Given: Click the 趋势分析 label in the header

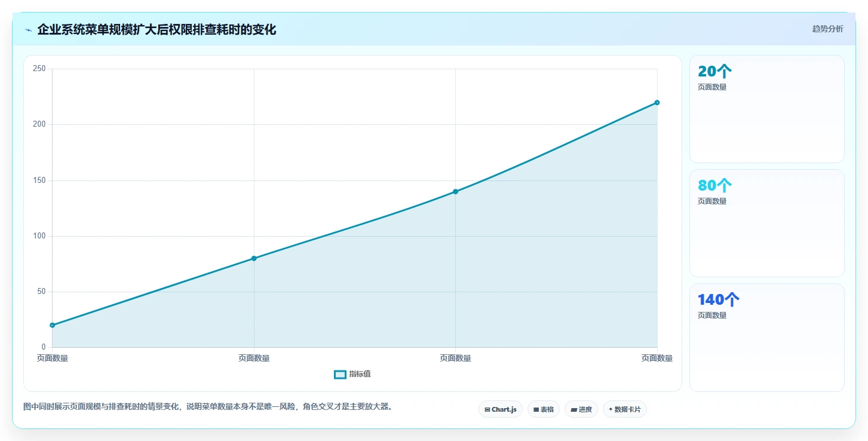Looking at the screenshot, I should 827,29.
